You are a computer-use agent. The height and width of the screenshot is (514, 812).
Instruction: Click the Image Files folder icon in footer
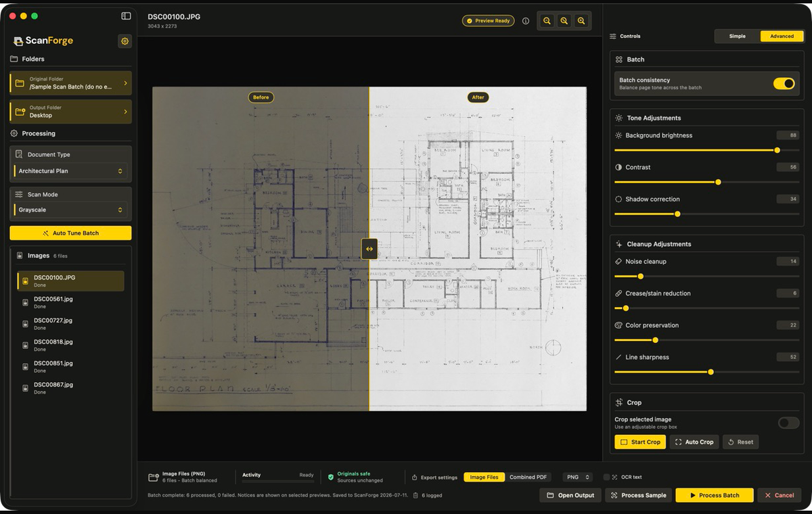pyautogui.click(x=154, y=477)
